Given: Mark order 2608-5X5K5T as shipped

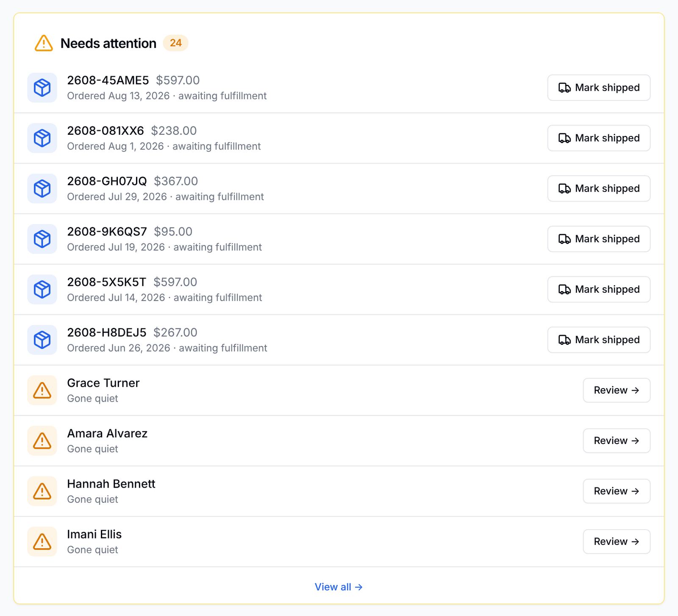Looking at the screenshot, I should click(x=599, y=289).
